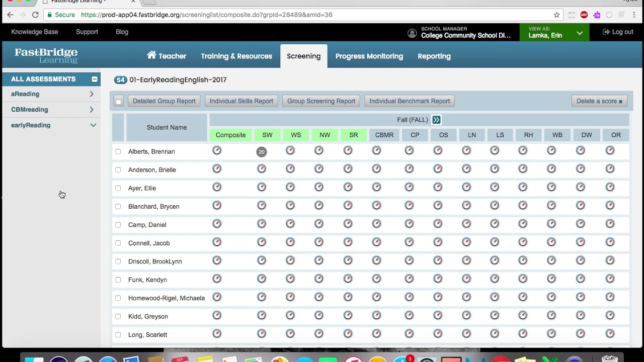Click student name Homewood-Rigel, Michaela

[x=167, y=298]
